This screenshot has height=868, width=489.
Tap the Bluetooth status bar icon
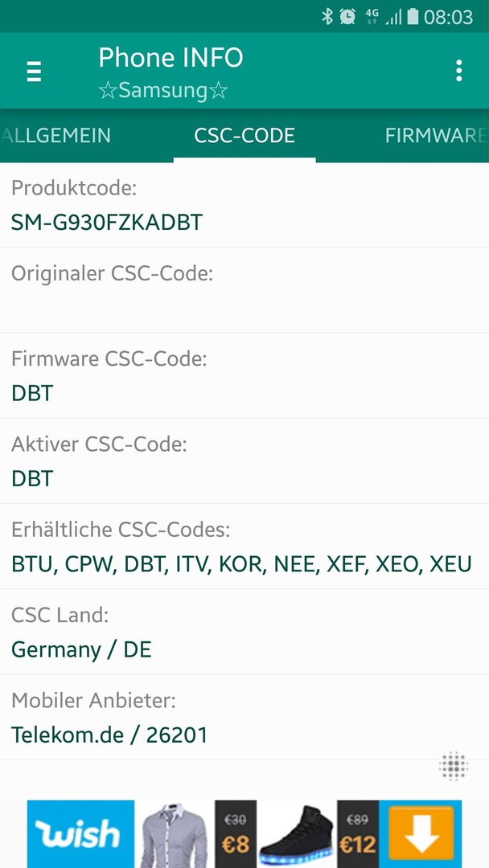tap(327, 17)
